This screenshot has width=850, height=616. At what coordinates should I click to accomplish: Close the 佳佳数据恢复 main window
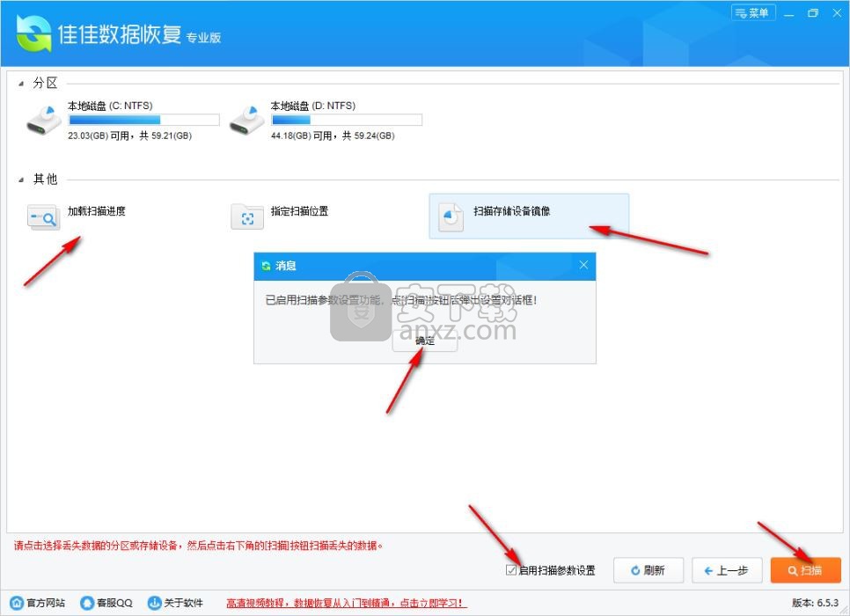tap(837, 13)
